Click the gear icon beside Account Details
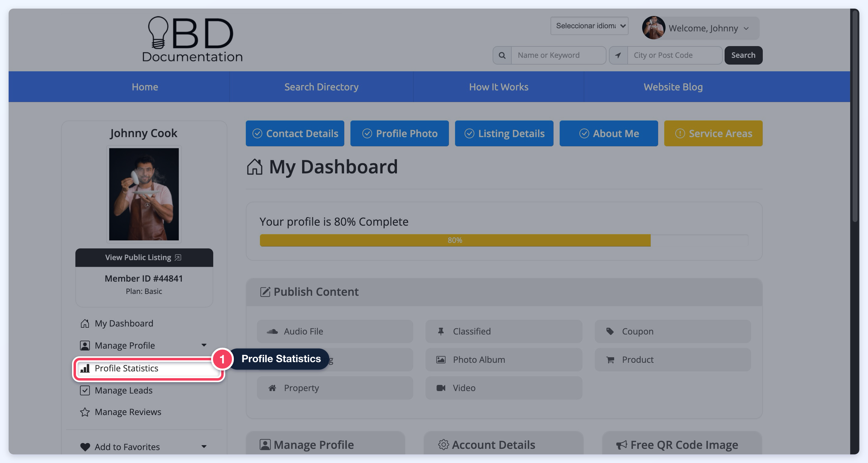Image resolution: width=868 pixels, height=463 pixels. (x=443, y=445)
